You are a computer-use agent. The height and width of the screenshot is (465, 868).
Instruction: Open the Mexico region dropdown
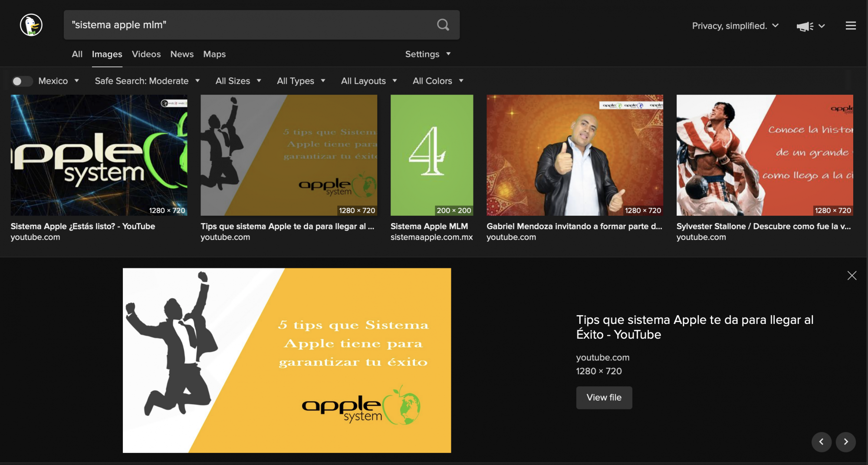coord(59,81)
